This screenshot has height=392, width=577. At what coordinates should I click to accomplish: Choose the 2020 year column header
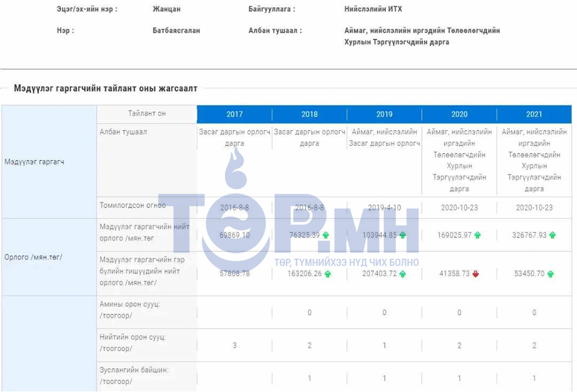point(459,114)
